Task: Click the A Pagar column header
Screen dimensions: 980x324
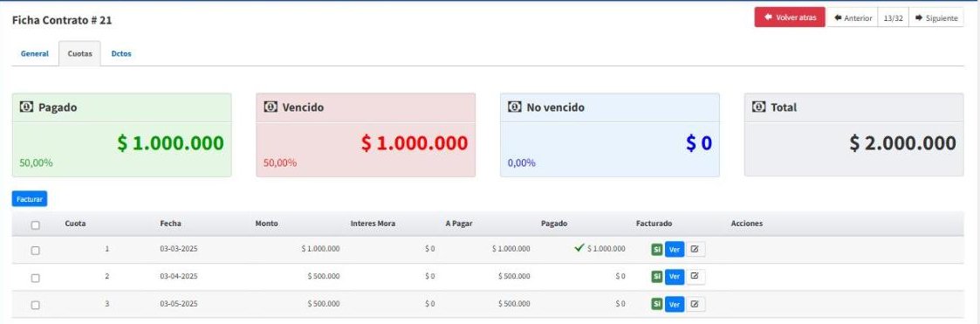Action: click(459, 224)
